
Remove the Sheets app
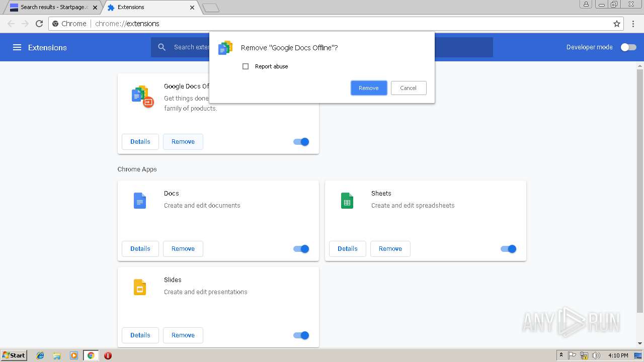point(390,249)
